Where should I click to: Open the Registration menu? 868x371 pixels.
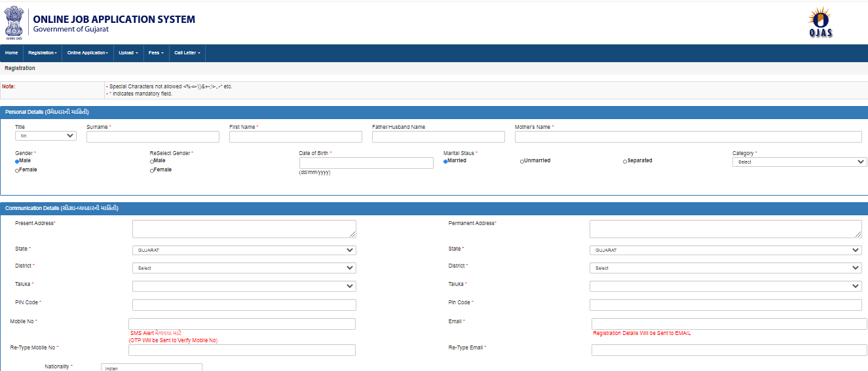43,52
